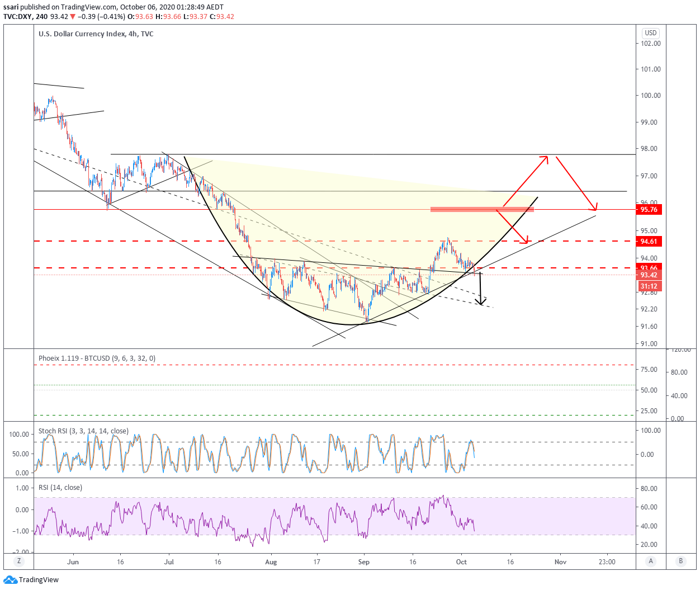Click the Sep label on time axis

(364, 562)
